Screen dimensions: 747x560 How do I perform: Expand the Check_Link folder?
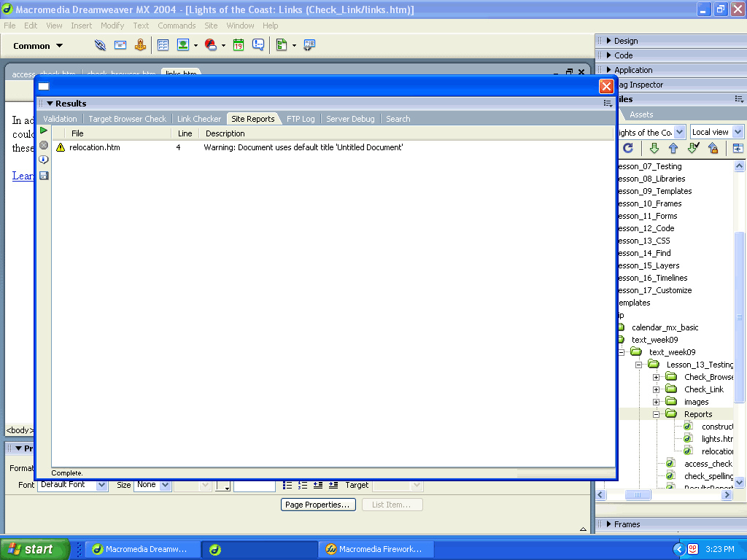coord(656,389)
